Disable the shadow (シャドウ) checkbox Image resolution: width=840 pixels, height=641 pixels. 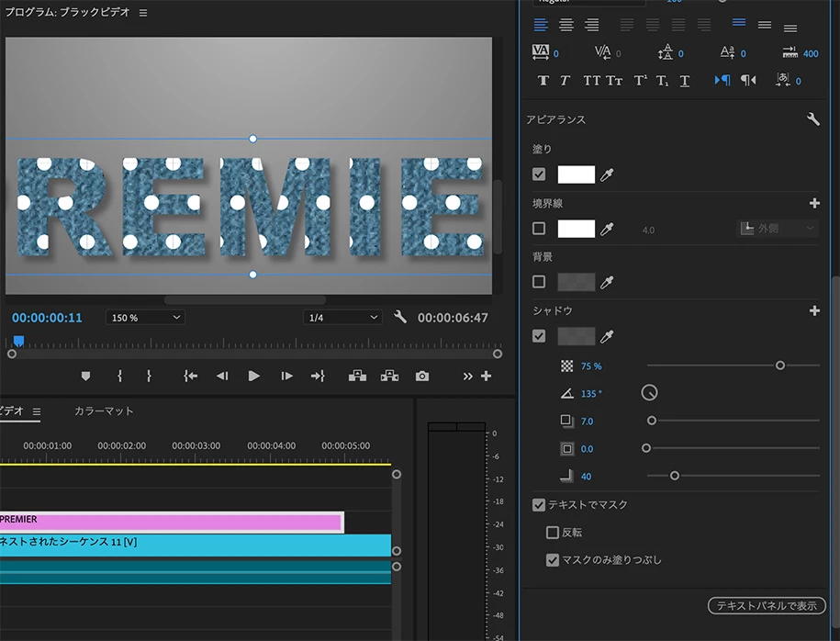pyautogui.click(x=539, y=336)
